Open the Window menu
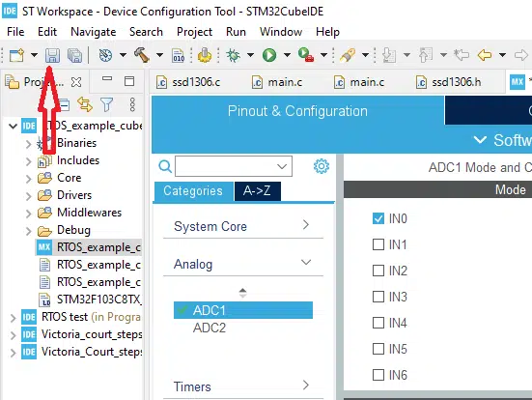Viewport: 532px width, 400px height. (281, 32)
